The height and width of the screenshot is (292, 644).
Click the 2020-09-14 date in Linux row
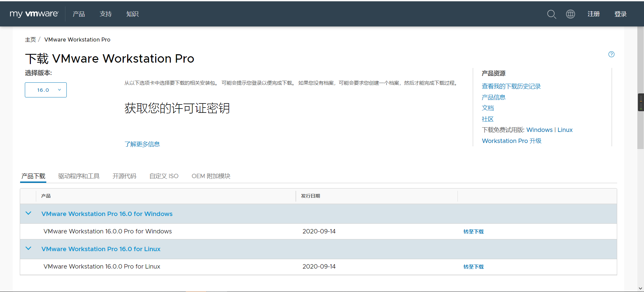tap(319, 267)
